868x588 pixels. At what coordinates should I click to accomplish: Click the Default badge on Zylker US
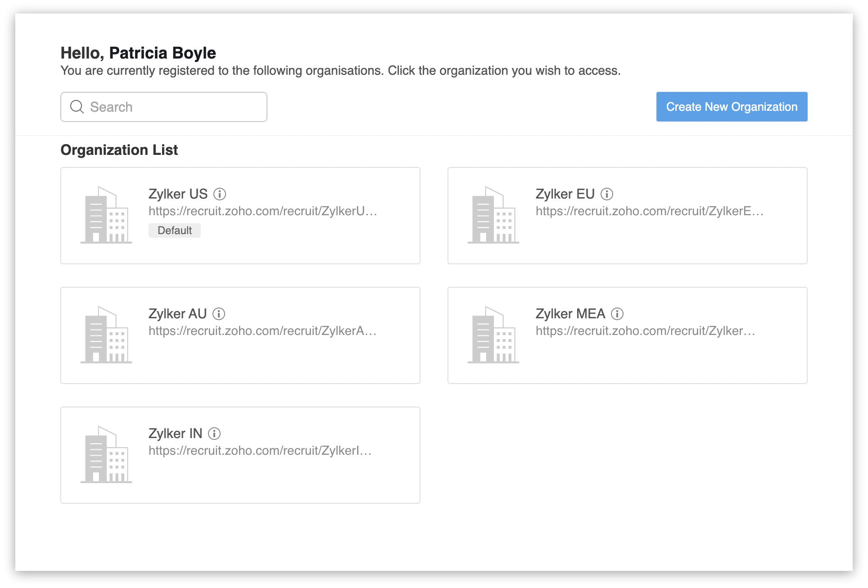coord(175,231)
